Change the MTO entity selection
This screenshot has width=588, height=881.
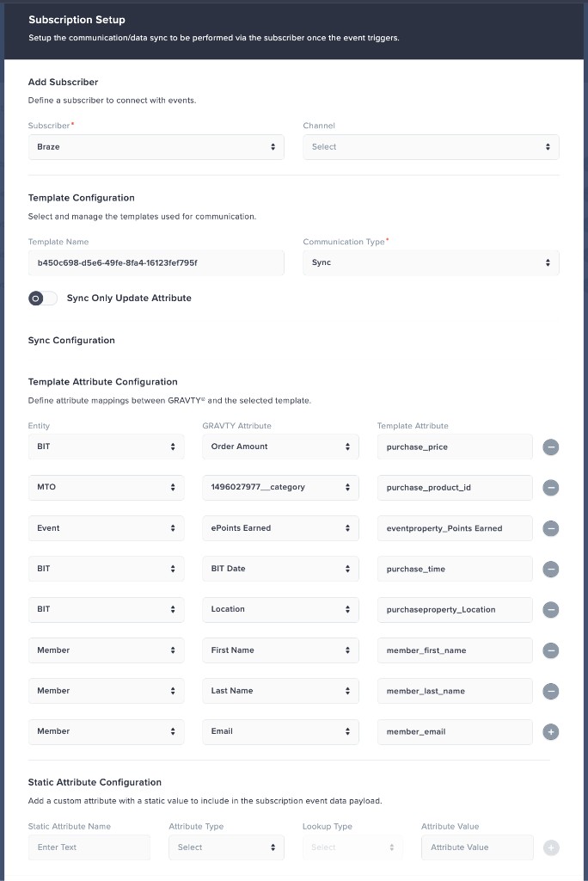point(106,487)
